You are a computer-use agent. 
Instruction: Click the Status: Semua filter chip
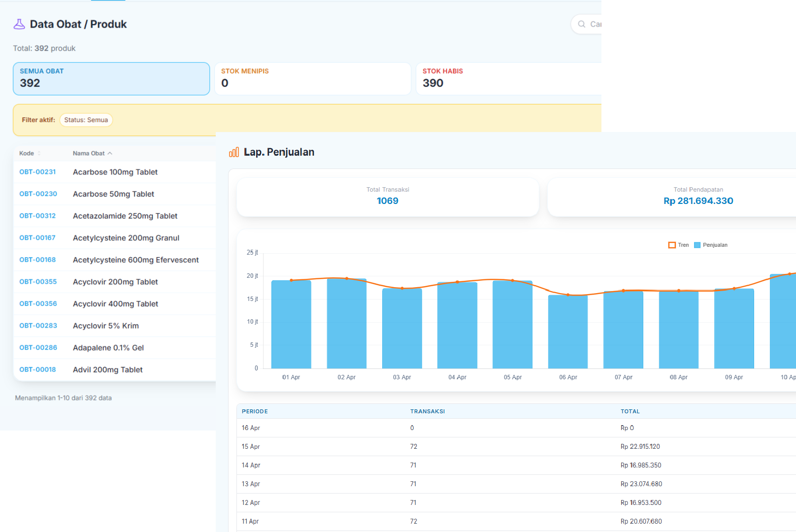(86, 120)
